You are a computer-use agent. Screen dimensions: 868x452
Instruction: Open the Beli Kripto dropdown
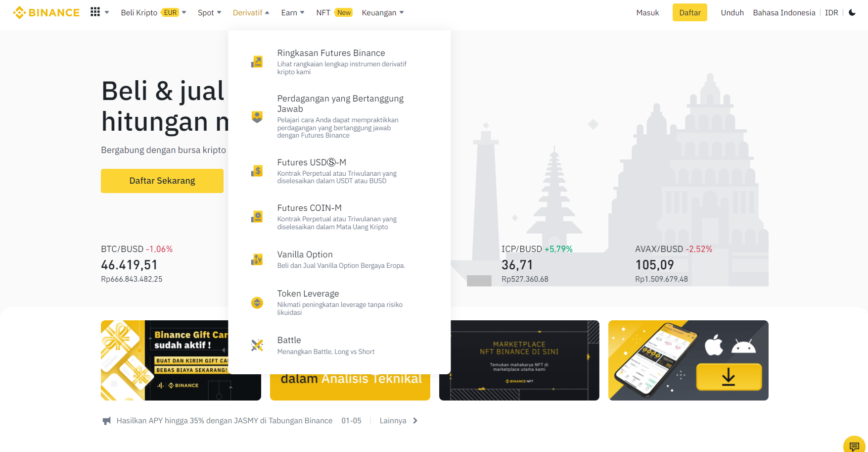coord(153,12)
